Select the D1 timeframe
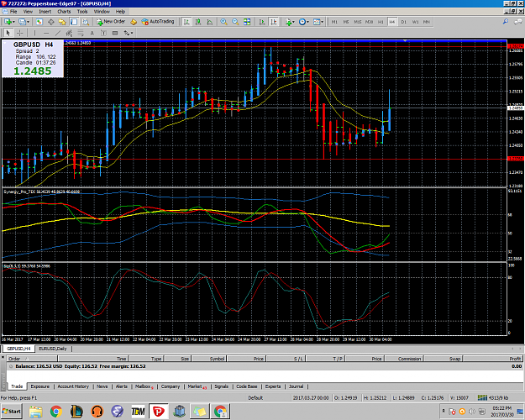Viewport: 525px width, 420px height. pos(404,22)
